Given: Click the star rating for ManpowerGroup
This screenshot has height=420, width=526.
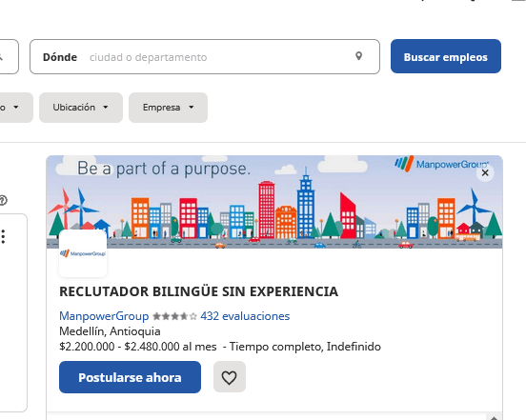Looking at the screenshot, I should pos(174,316).
